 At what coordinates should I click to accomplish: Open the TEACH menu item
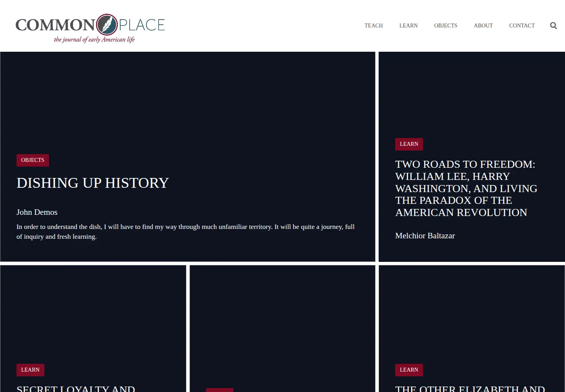(374, 25)
